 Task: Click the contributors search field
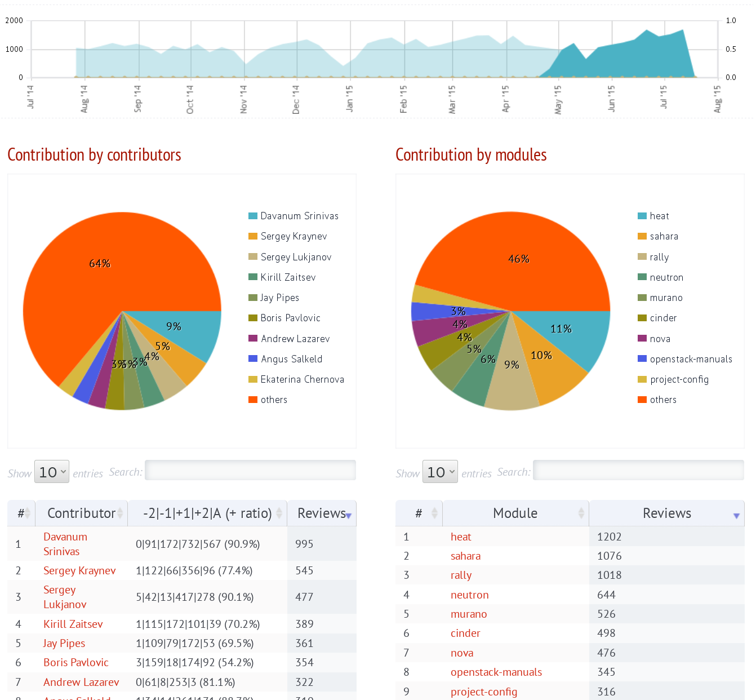pos(250,471)
